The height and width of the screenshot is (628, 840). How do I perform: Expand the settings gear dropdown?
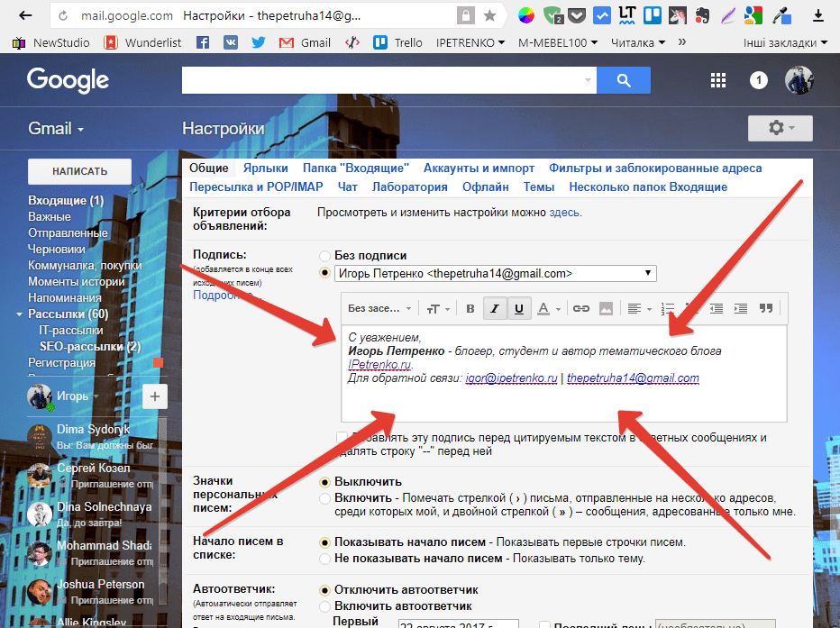tap(780, 128)
